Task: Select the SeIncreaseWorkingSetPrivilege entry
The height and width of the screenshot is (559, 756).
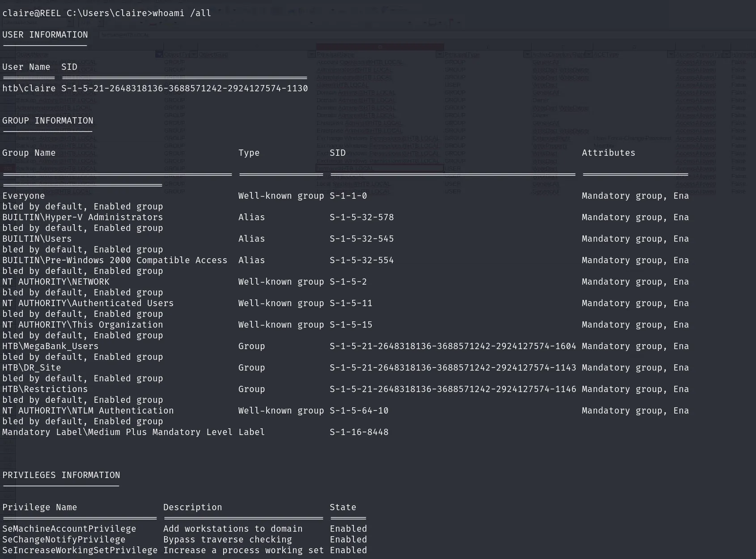Action: 80,550
